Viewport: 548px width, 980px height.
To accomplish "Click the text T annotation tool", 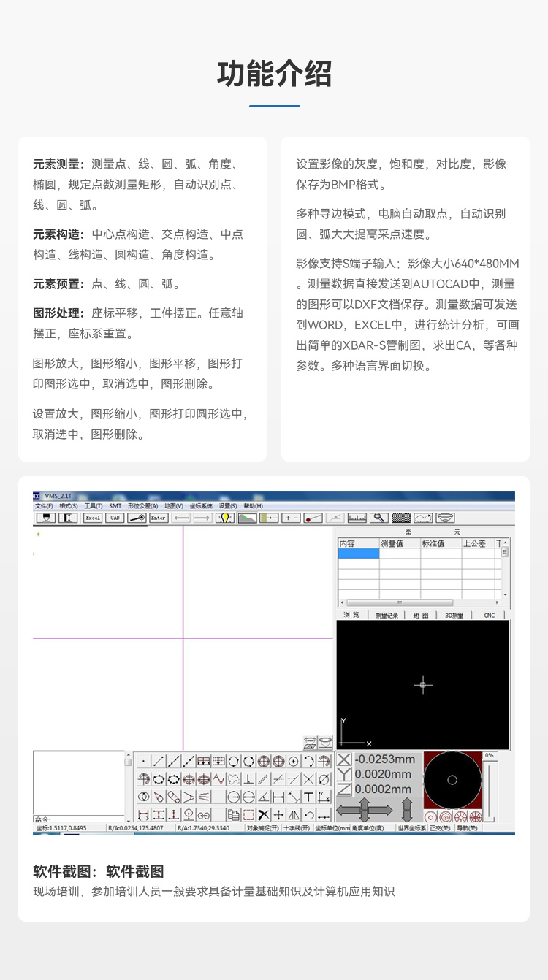I will 308,797.
